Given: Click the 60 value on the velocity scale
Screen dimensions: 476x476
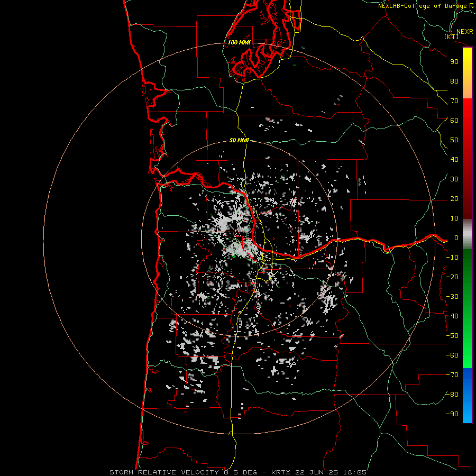Looking at the screenshot, I should tap(454, 121).
